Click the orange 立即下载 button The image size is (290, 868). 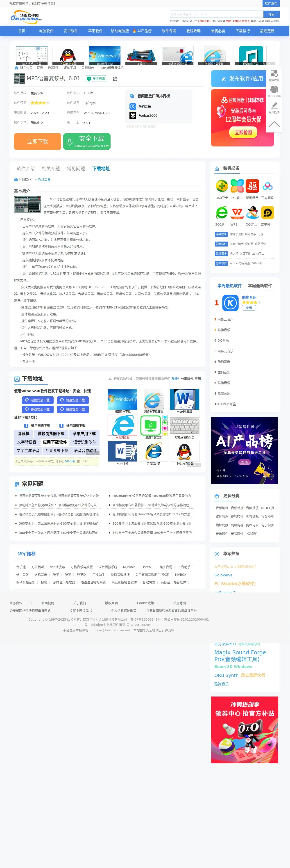click(37, 142)
